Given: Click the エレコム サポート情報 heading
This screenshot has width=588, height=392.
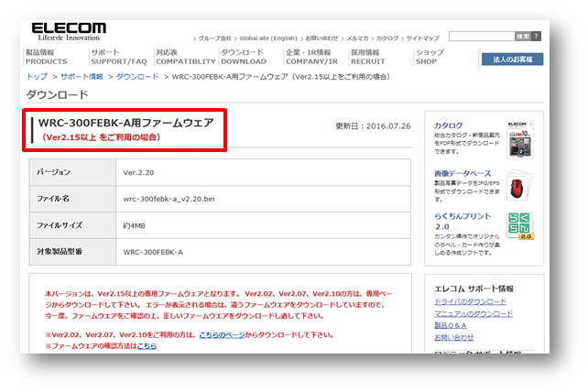Looking at the screenshot, I should (474, 289).
